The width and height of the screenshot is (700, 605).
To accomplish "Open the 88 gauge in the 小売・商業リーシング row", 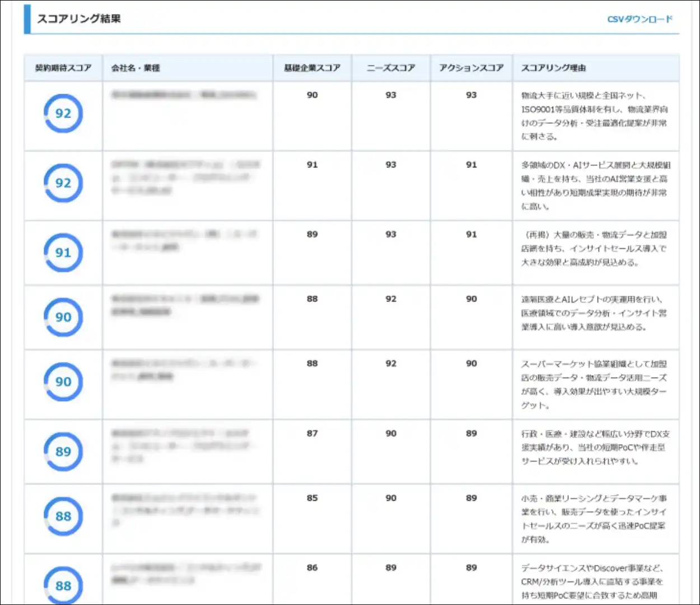I will (x=63, y=516).
